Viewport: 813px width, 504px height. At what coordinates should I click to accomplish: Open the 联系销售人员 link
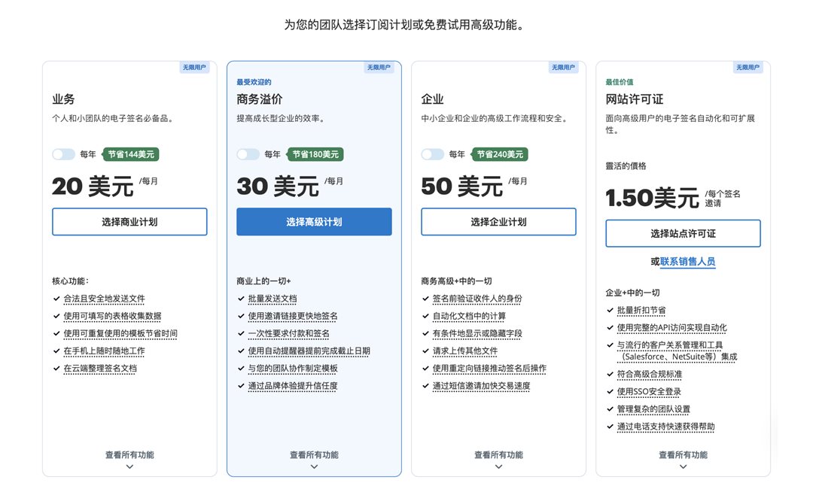pos(687,261)
